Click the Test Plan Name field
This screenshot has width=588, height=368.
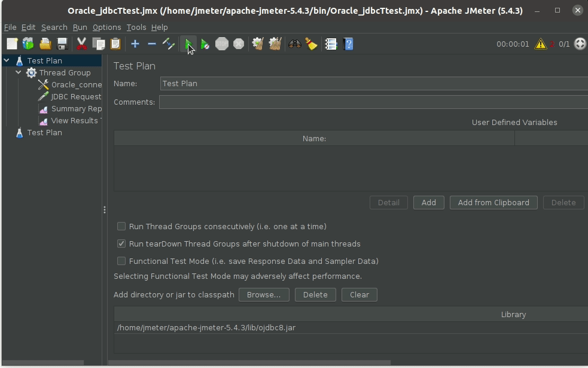tap(374, 83)
